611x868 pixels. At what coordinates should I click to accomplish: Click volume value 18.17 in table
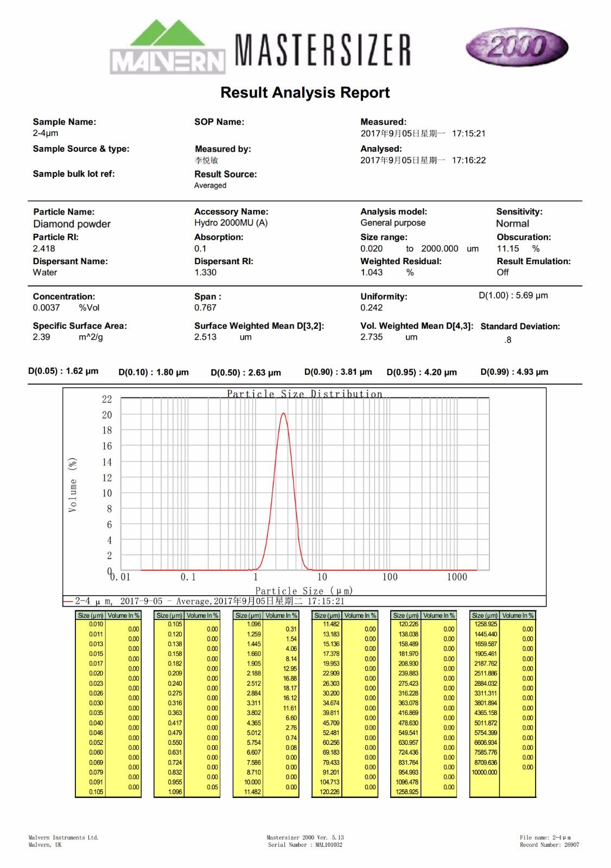click(290, 688)
